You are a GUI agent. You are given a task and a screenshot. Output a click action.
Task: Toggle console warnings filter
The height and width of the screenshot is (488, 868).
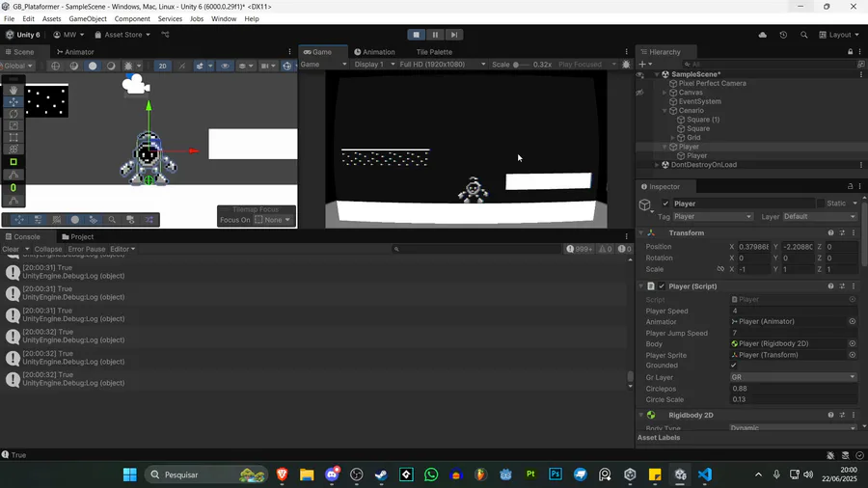(606, 249)
